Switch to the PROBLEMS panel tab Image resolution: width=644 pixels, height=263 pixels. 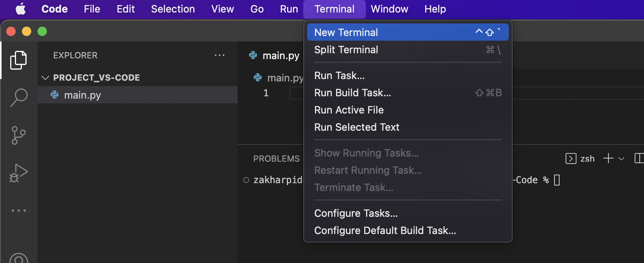point(276,159)
